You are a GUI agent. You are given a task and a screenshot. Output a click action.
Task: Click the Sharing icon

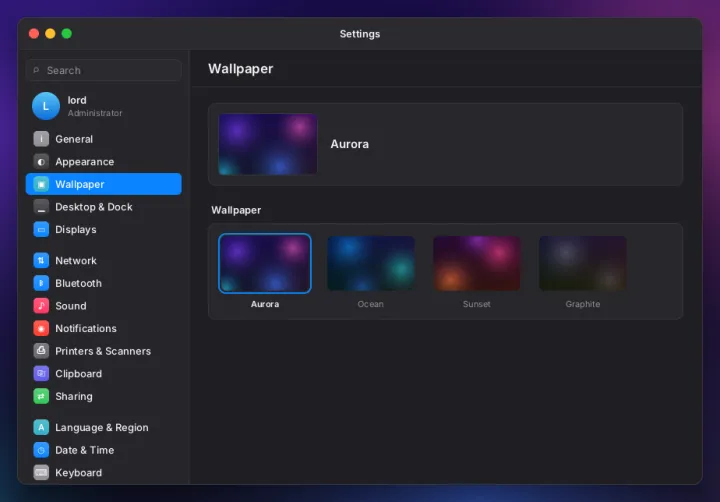pos(41,396)
